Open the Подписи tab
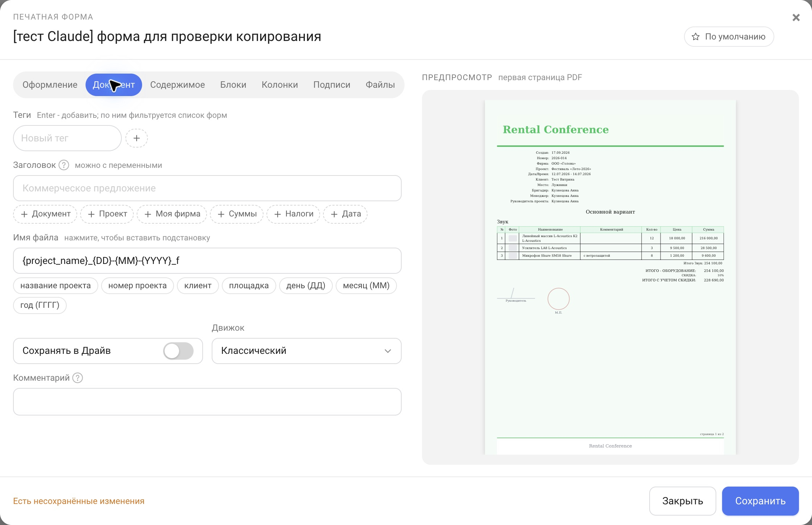Viewport: 812px width, 525px height. [332, 85]
